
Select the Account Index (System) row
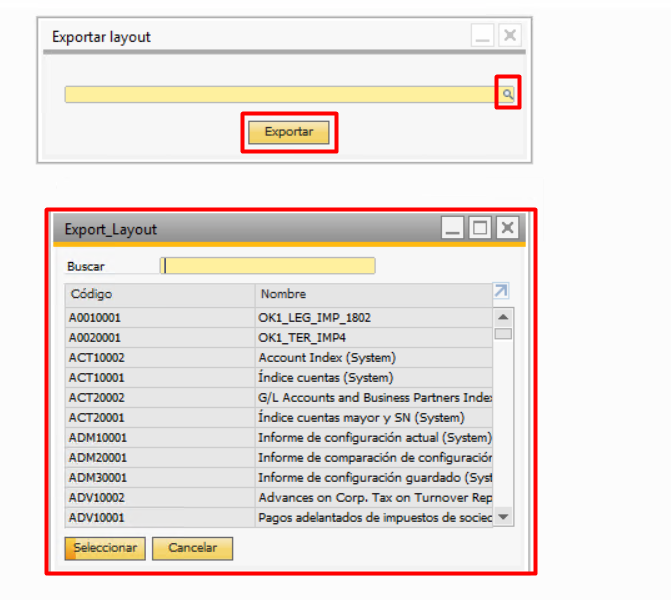278,357
